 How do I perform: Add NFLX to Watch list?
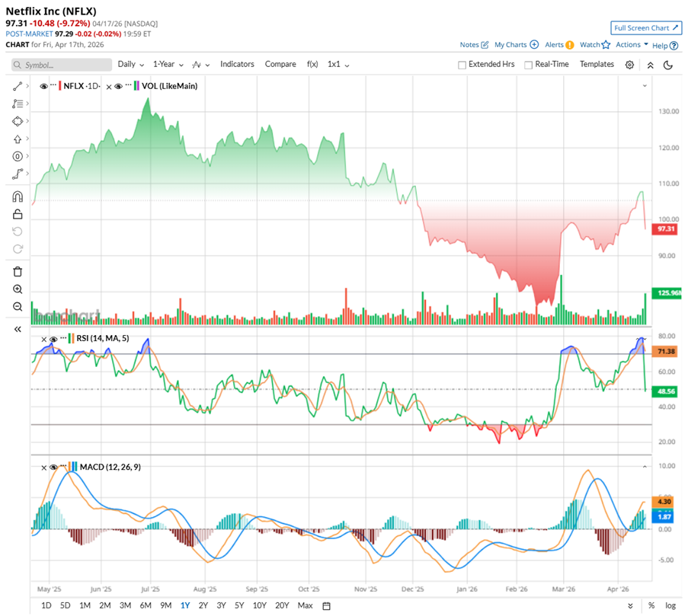tap(595, 45)
